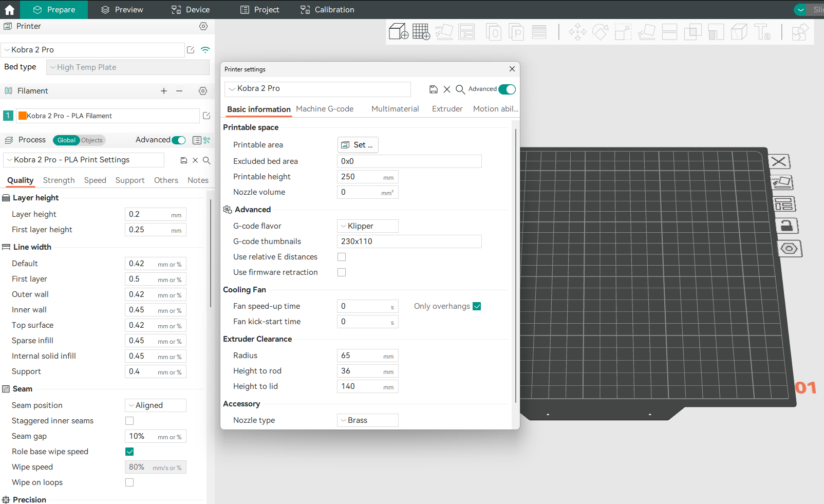
Task: Select the Cut tool in toolbar
Action: 669,32
